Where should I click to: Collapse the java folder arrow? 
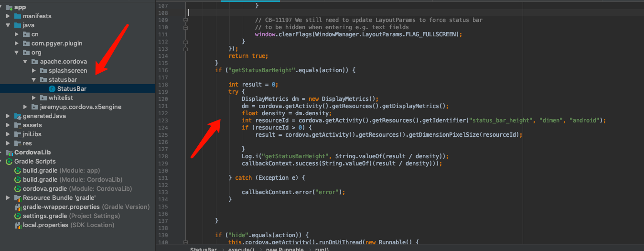click(8, 25)
